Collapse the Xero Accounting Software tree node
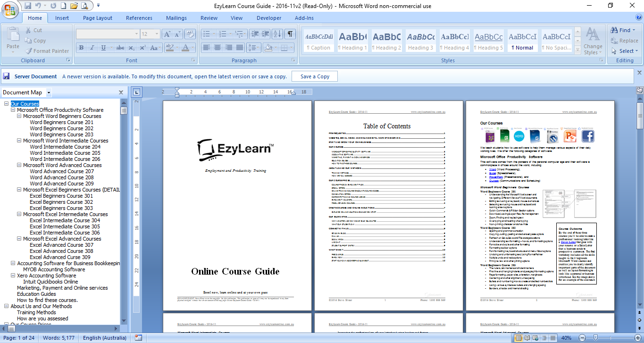 13,276
